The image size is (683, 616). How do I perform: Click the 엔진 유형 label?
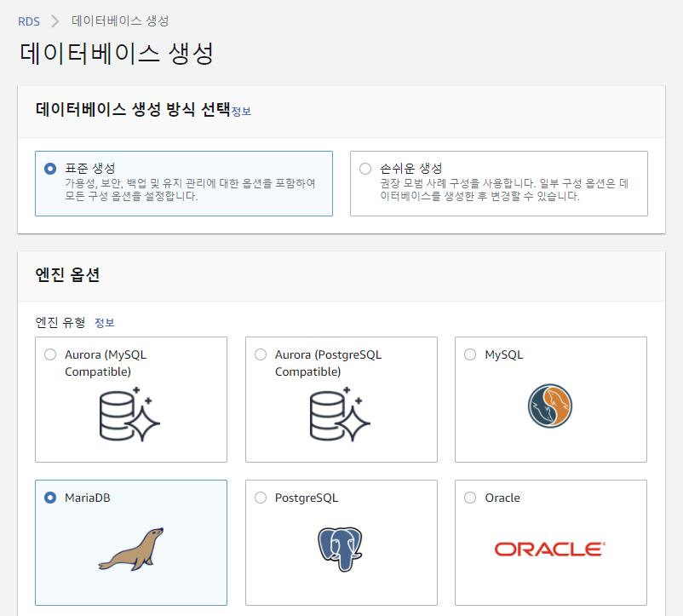60,322
